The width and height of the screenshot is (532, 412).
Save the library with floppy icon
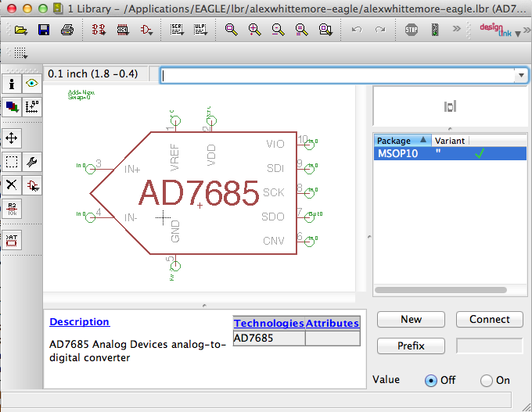point(44,30)
